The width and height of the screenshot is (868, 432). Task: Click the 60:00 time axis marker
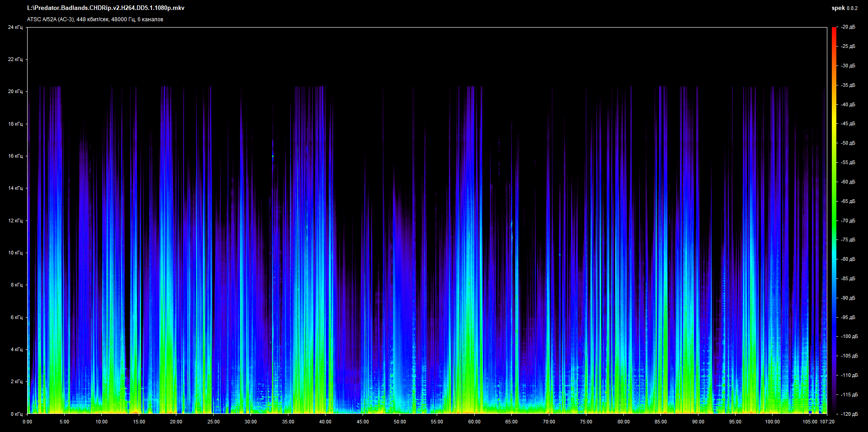click(x=474, y=422)
